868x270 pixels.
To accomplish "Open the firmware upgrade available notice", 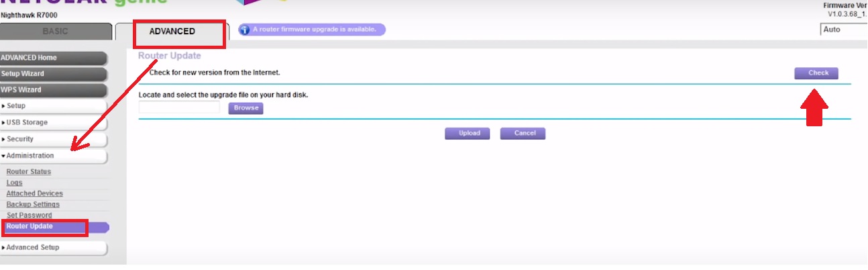I will pyautogui.click(x=312, y=30).
